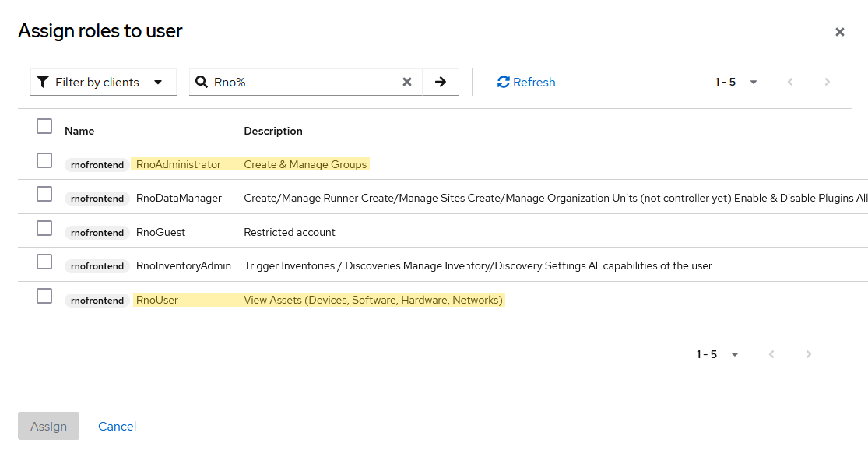Check the select-all checkbox in header
The width and height of the screenshot is (868, 457).
44,126
